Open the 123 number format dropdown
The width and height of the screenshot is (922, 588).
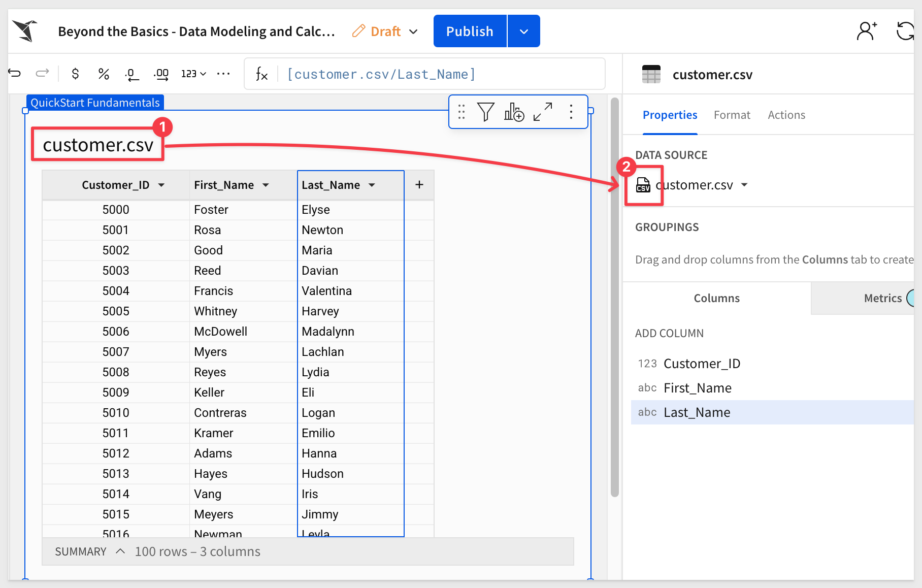point(193,74)
